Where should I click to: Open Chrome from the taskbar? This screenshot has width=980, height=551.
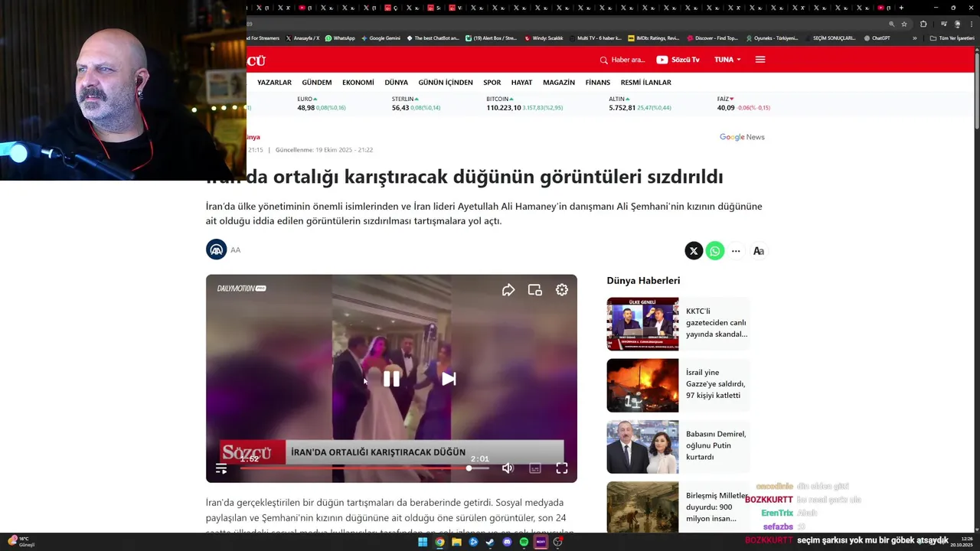tap(439, 542)
